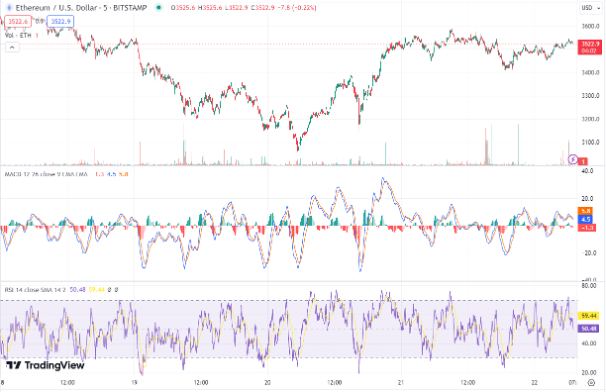Click the purple 50.48 RSI axis label
This screenshot has width=606, height=392.
coord(588,329)
